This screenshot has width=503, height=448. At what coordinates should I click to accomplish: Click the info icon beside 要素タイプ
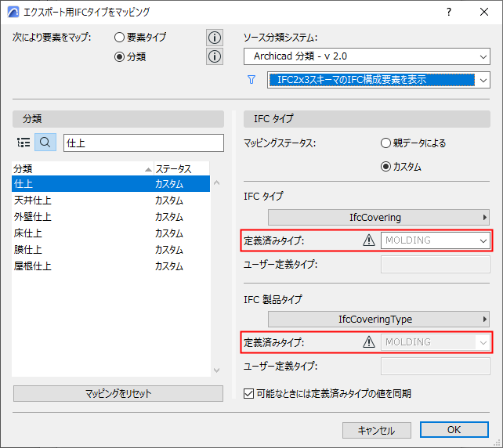[x=215, y=38]
